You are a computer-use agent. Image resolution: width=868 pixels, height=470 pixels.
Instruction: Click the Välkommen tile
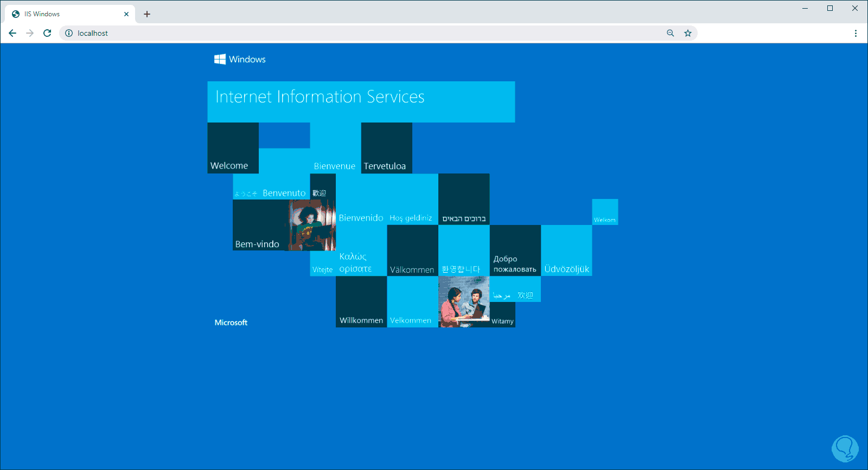413,250
